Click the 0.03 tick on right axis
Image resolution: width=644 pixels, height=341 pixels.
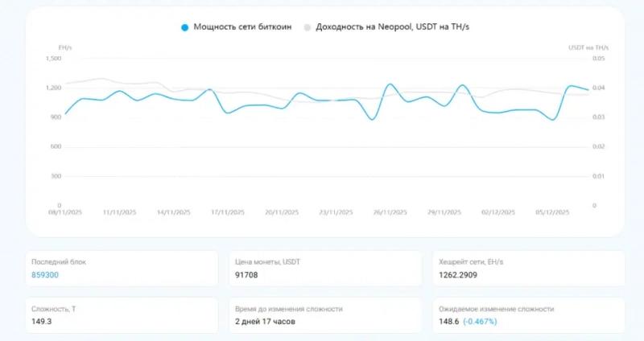[599, 117]
